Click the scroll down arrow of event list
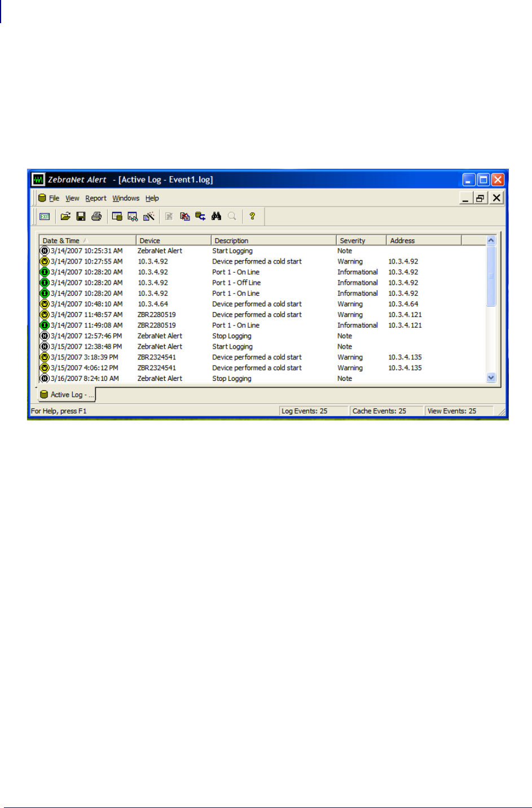 tap(491, 378)
